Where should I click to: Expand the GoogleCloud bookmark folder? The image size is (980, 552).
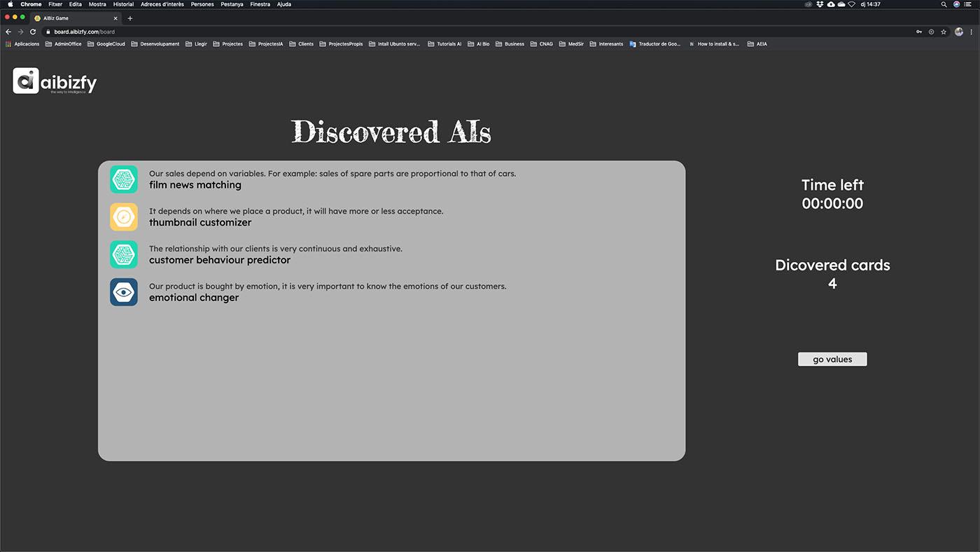pos(106,44)
